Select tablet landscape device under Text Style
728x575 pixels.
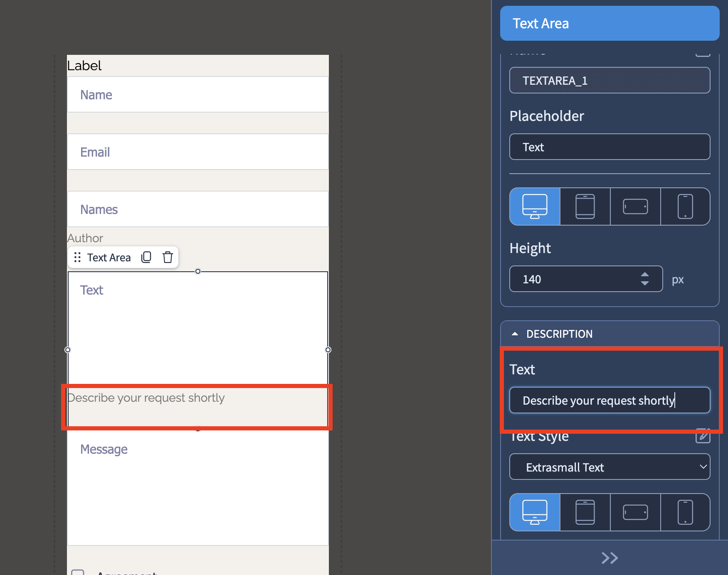click(x=635, y=512)
